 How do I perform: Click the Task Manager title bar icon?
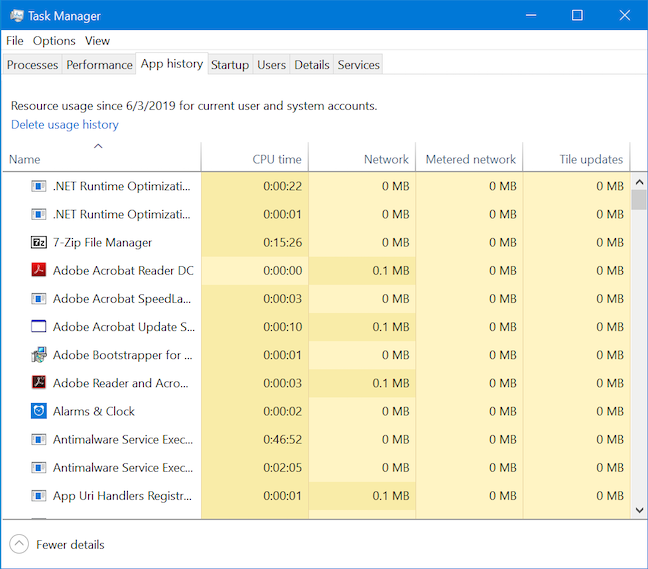pos(17,16)
